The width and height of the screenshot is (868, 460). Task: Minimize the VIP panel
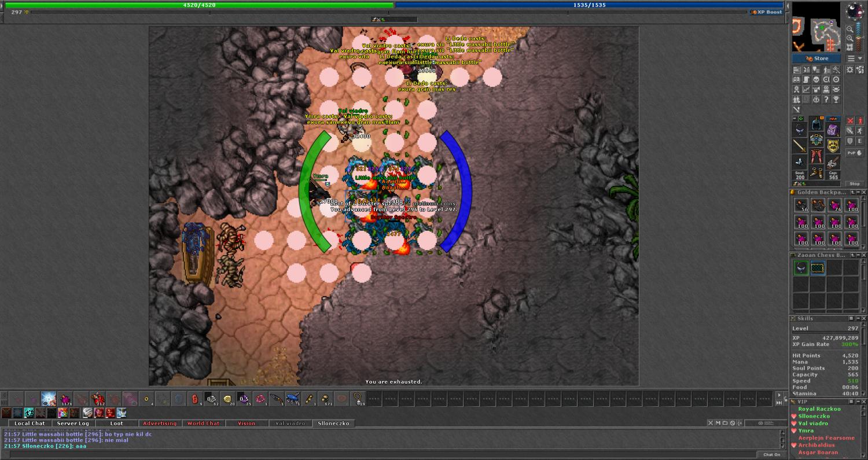pos(859,401)
